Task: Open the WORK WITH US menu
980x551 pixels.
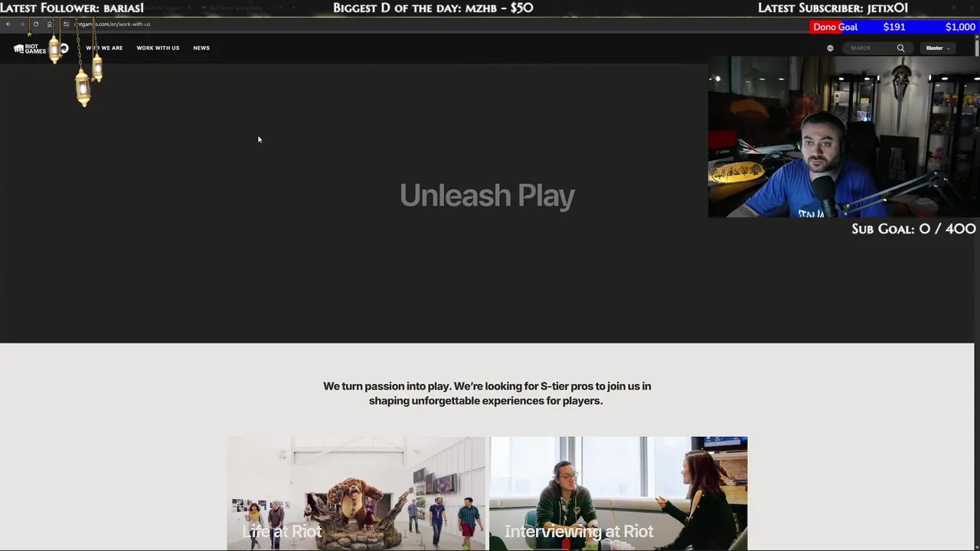Action: 158,48
